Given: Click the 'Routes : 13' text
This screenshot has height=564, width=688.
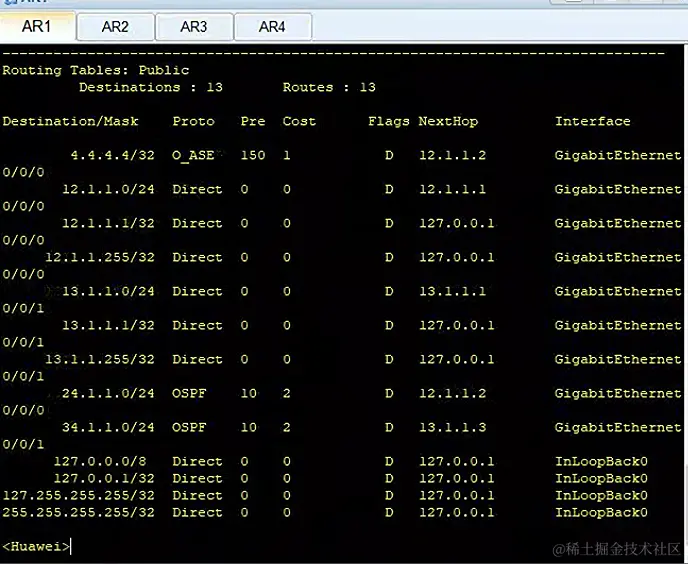Looking at the screenshot, I should pyautogui.click(x=329, y=87).
